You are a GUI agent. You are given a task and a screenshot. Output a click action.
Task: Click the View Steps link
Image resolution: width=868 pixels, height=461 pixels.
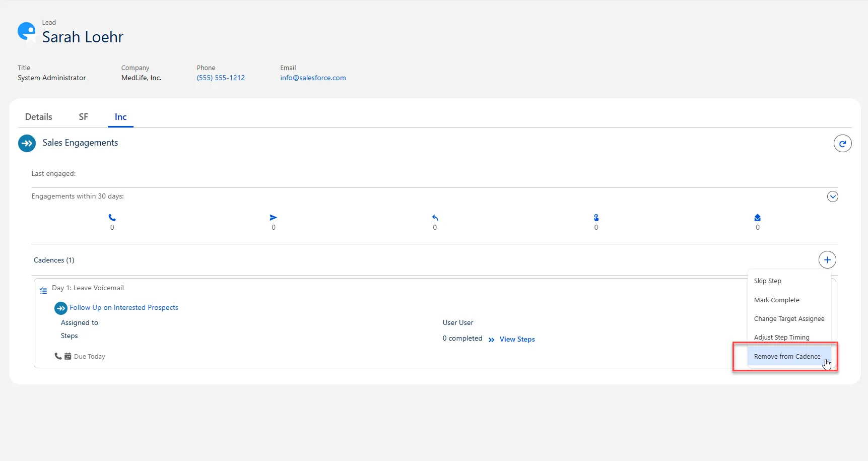coord(517,340)
